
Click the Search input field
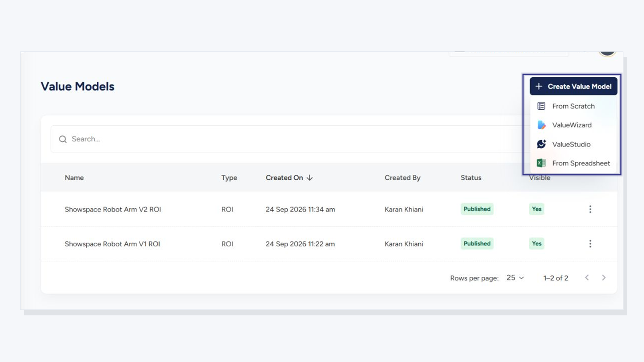point(288,139)
